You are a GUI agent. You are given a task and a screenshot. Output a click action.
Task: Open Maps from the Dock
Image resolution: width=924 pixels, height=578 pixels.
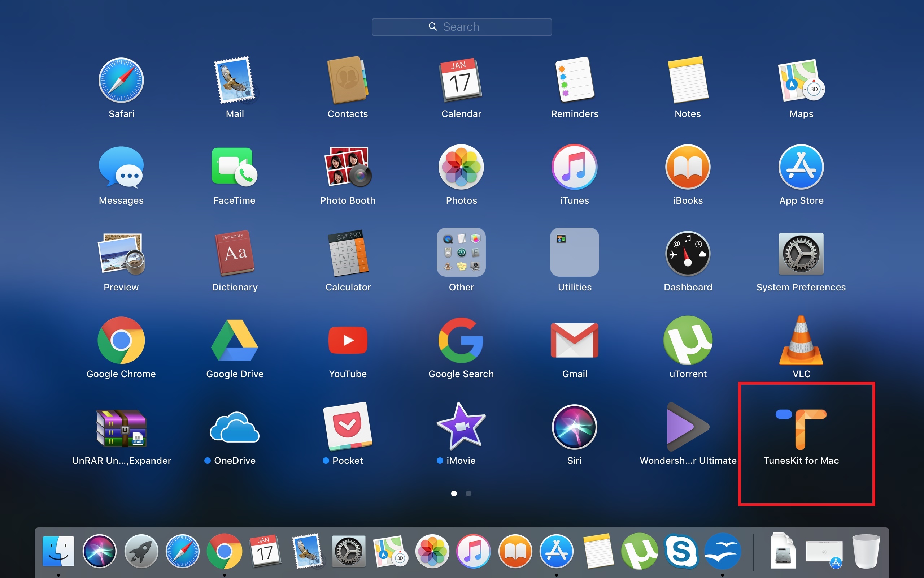tap(390, 551)
